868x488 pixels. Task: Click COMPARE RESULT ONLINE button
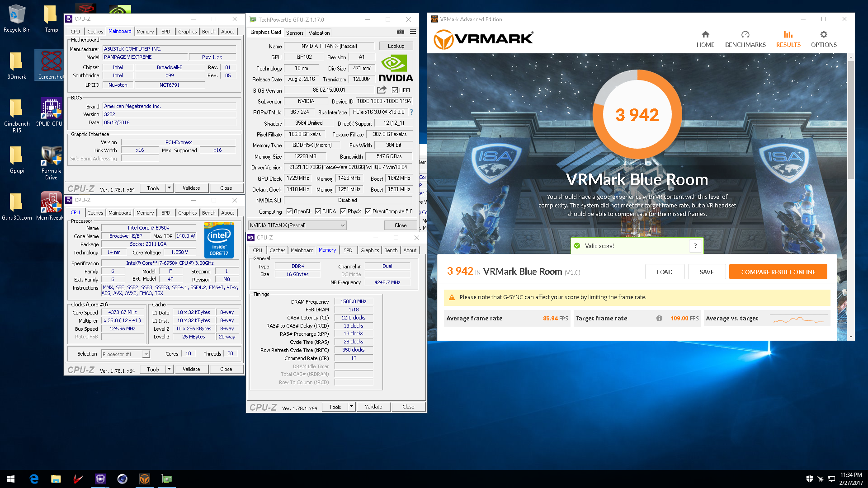coord(778,272)
